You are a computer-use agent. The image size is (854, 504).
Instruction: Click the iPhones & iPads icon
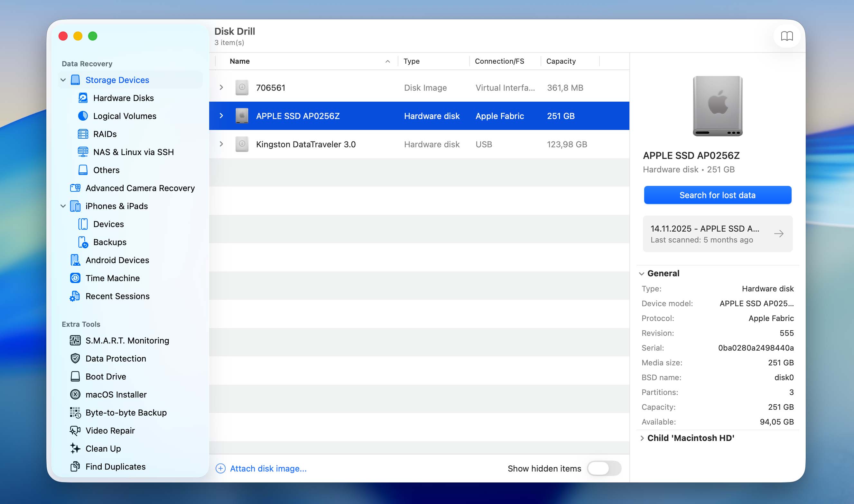[x=75, y=206]
